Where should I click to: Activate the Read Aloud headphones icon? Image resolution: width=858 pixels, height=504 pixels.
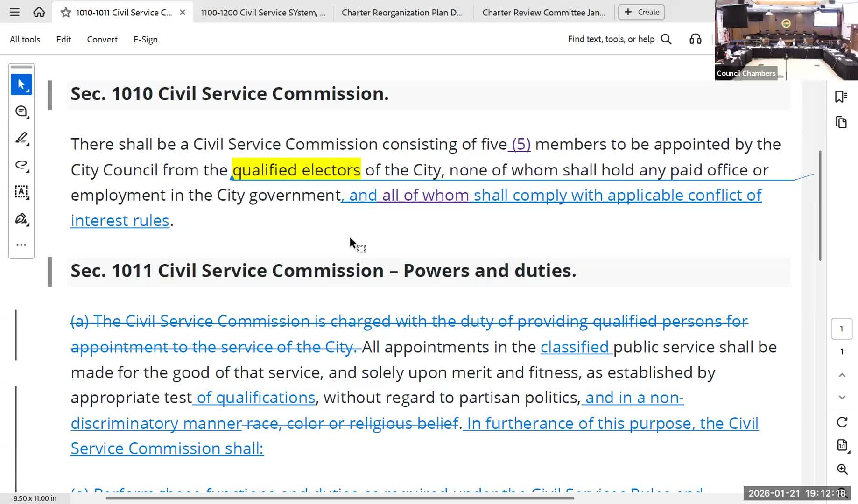pos(695,39)
